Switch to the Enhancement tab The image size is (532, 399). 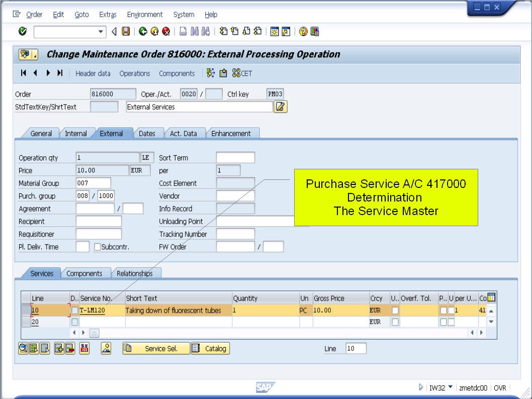[231, 133]
